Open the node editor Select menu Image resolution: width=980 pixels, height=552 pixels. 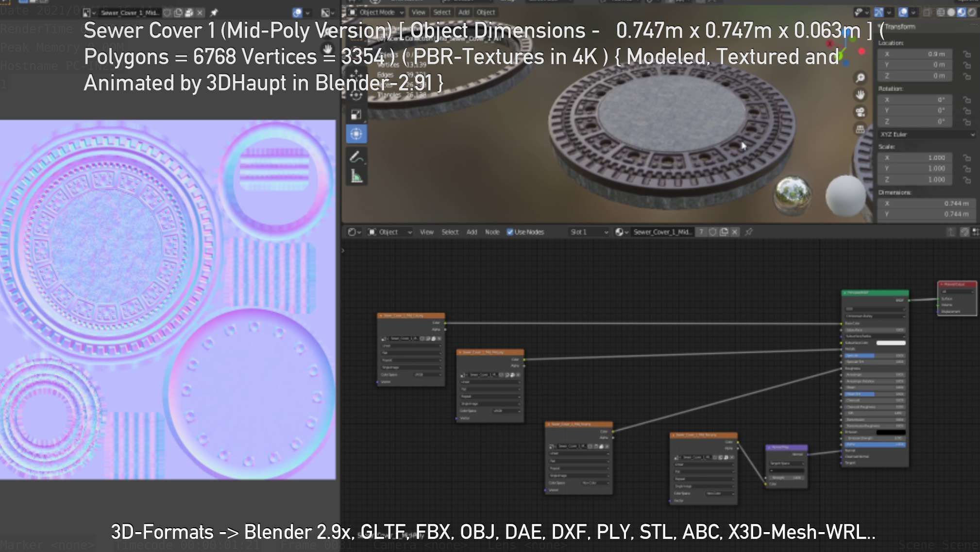pyautogui.click(x=450, y=232)
